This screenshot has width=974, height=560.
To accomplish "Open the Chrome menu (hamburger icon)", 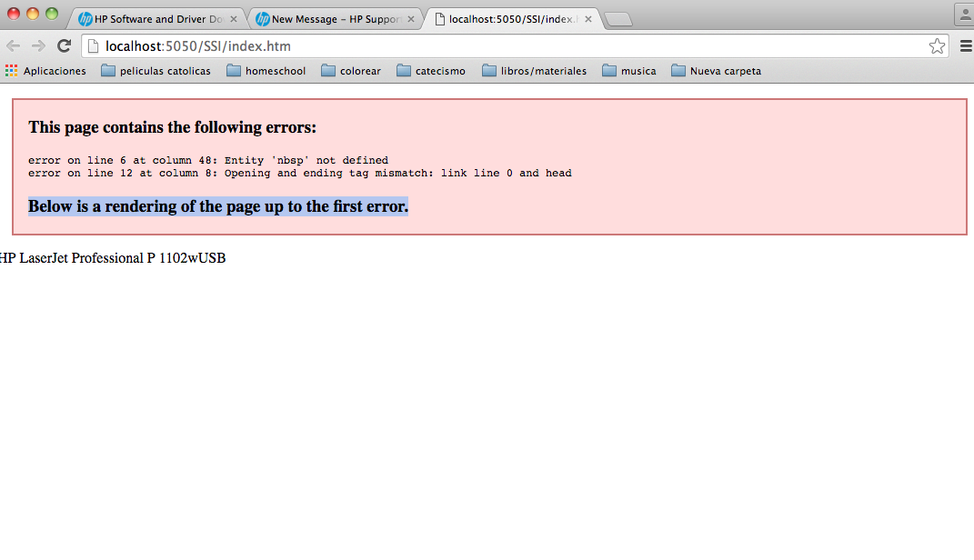I will pos(966,46).
